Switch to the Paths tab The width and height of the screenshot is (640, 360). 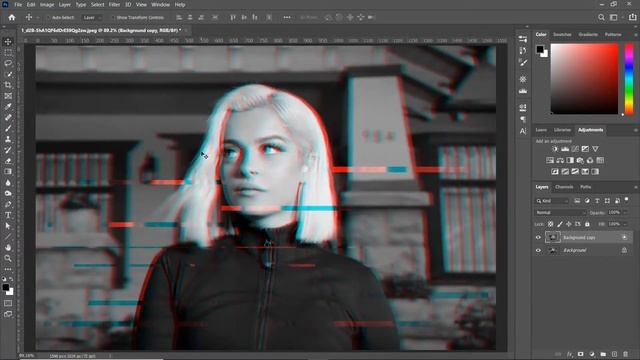point(586,187)
